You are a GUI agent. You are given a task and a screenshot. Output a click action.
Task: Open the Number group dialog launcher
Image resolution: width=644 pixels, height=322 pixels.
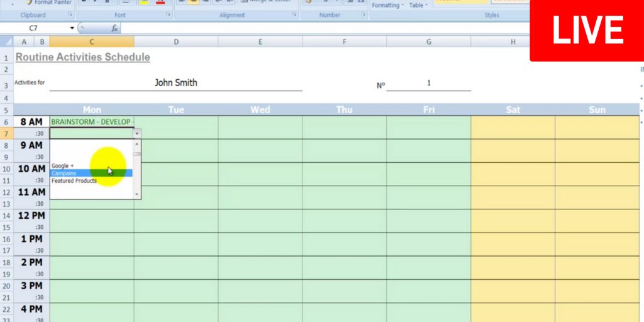pos(364,14)
